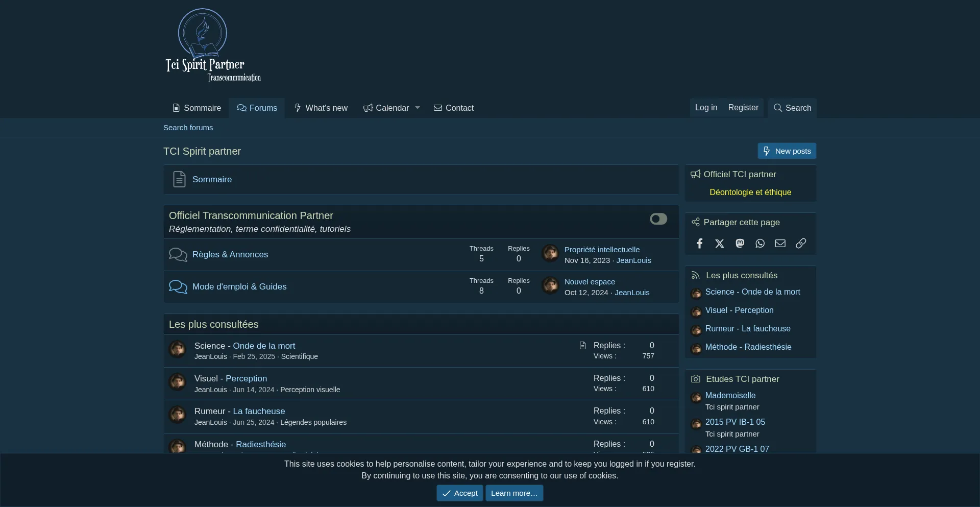Click JeanLouis author on Visuel - Perception row
This screenshot has height=507, width=980.
210,390
